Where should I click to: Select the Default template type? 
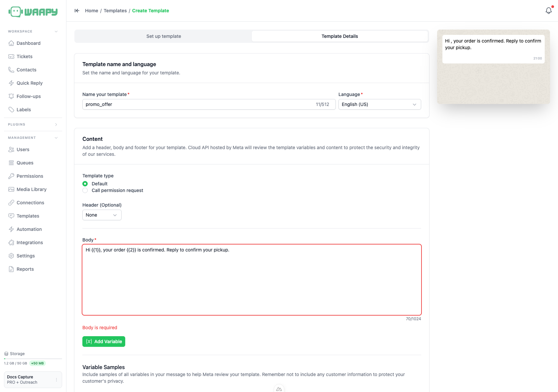coord(85,184)
